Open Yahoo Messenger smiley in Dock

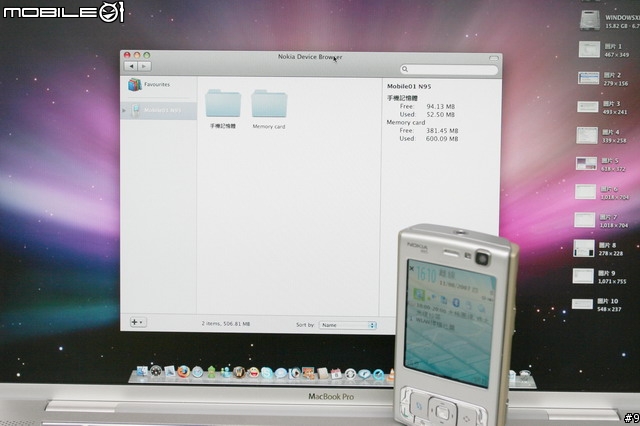[x=253, y=372]
